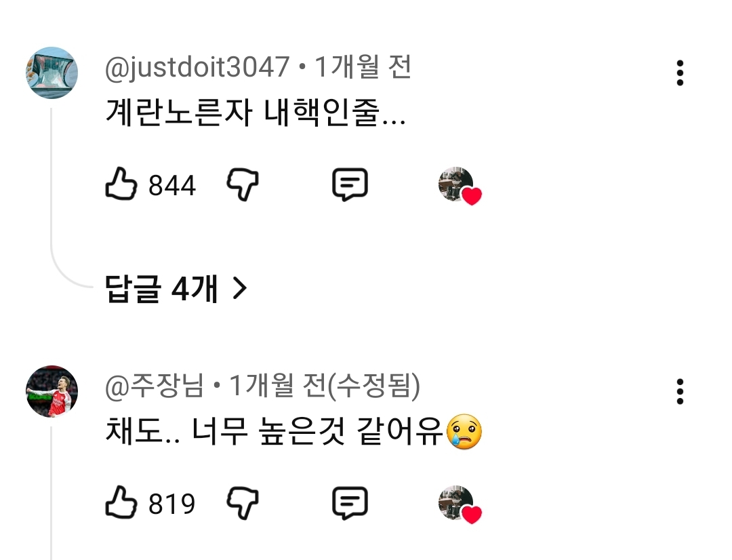732x560 pixels.
Task: Tap the chevron next to 답글 4개
Action: [239, 289]
